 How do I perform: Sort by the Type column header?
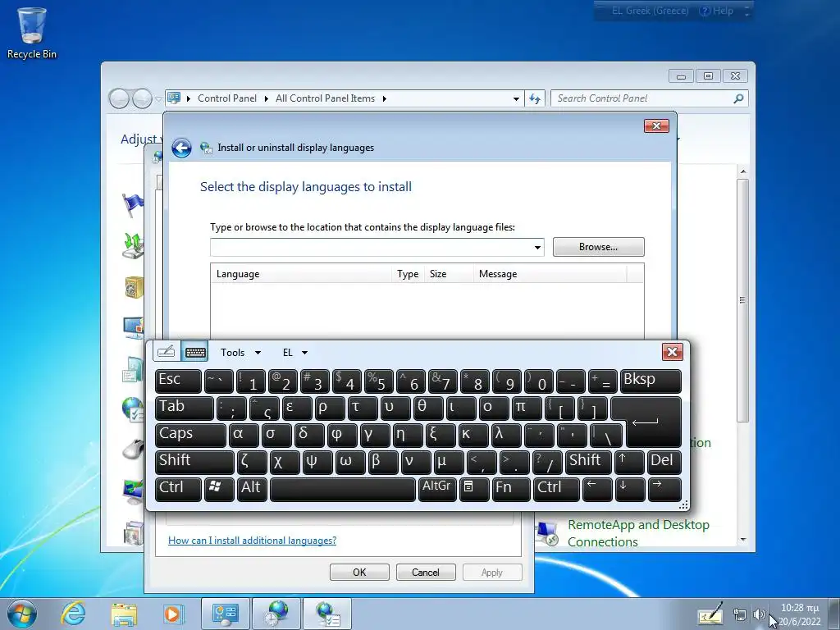(408, 274)
